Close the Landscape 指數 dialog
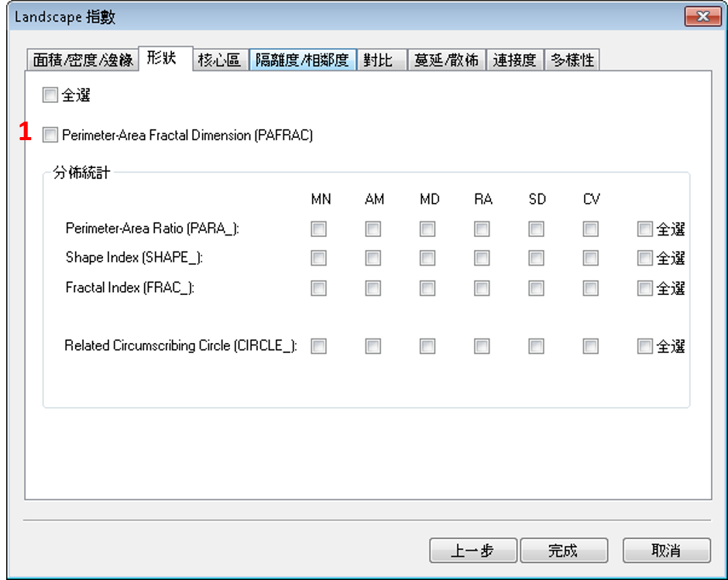 (702, 17)
